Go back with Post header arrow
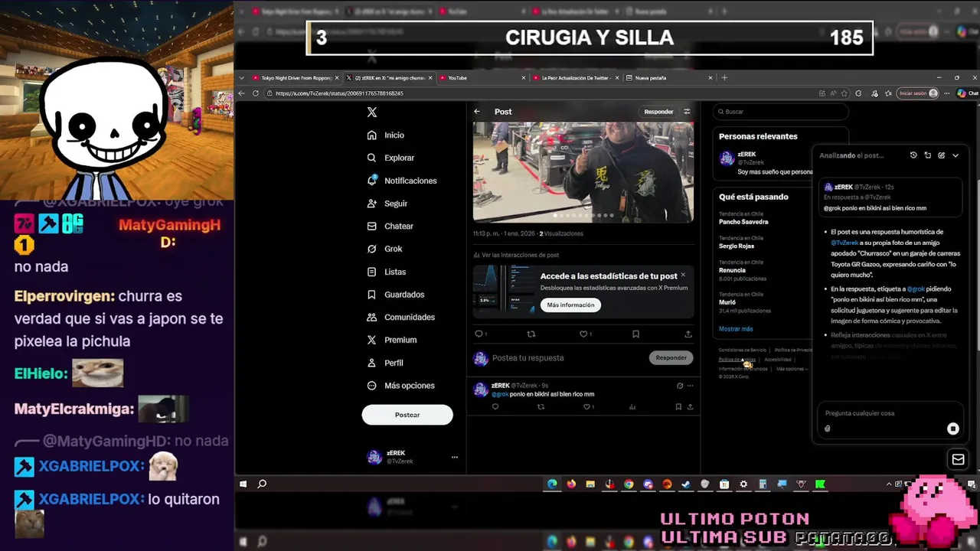 tap(477, 112)
